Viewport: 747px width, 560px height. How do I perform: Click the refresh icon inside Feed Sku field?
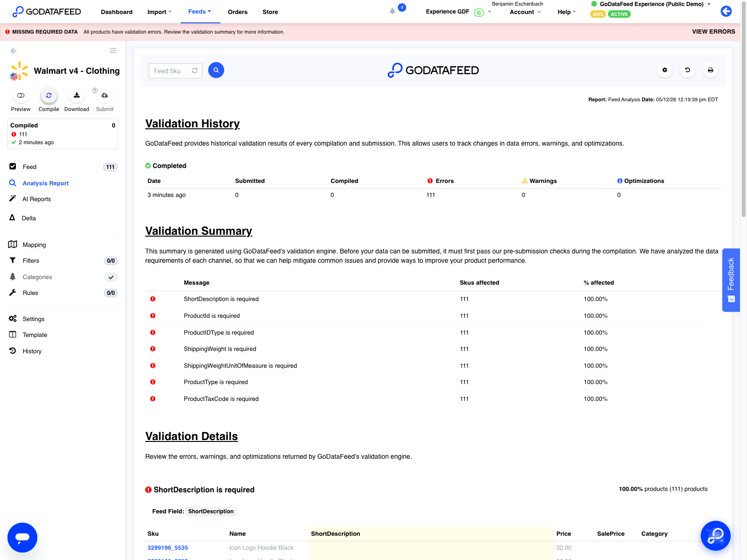click(195, 71)
